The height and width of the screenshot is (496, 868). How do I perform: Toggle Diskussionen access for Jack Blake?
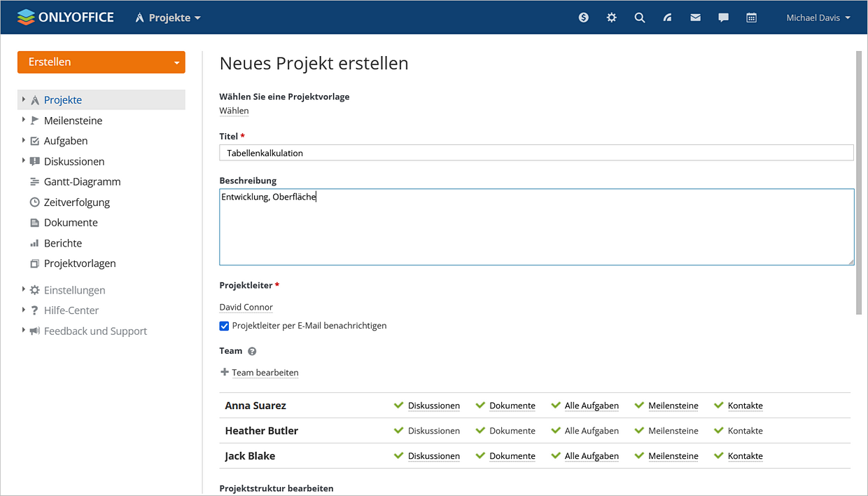427,456
